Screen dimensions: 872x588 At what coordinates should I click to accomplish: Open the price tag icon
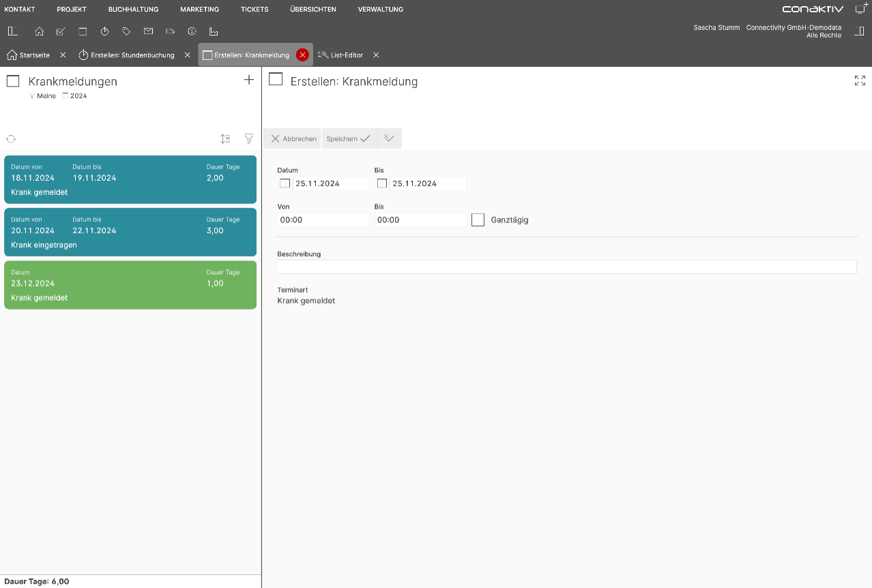[x=126, y=31]
